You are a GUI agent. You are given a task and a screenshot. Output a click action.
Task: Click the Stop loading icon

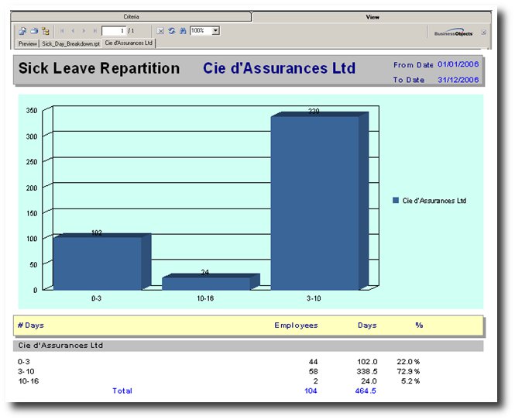point(160,31)
